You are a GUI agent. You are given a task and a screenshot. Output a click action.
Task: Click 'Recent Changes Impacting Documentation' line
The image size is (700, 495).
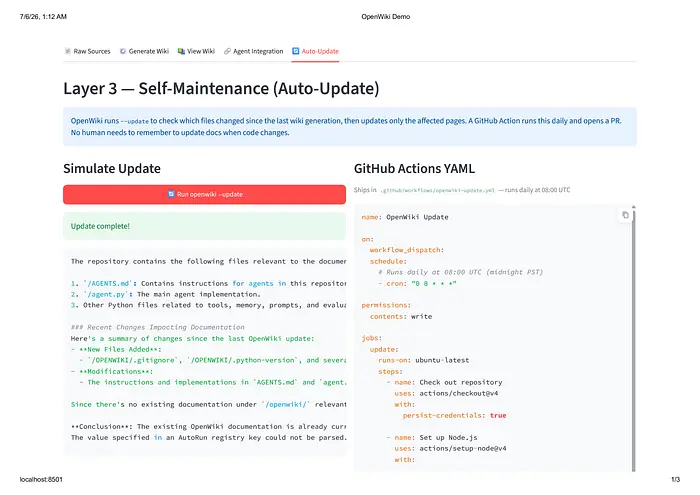[158, 327]
